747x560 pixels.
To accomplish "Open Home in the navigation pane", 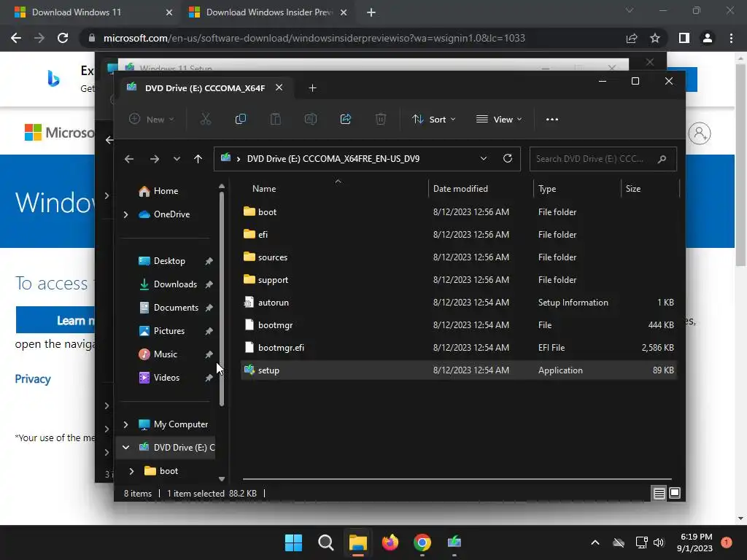I will coord(167,191).
